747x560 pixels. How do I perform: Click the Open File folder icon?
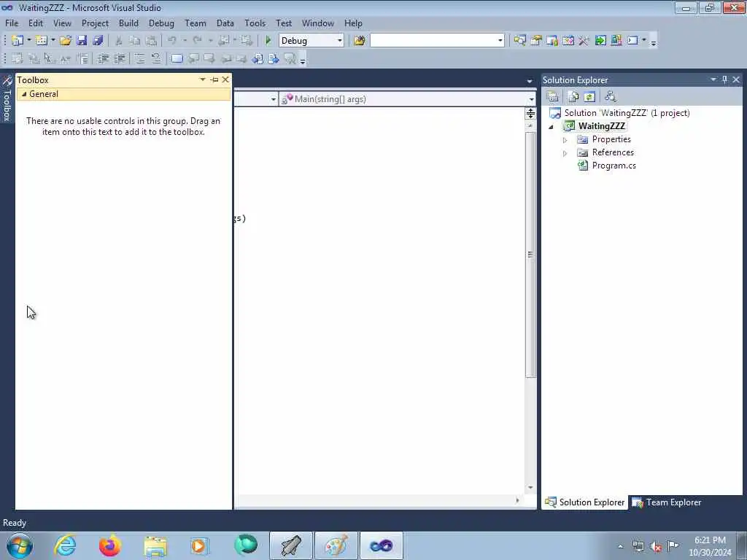click(x=65, y=41)
